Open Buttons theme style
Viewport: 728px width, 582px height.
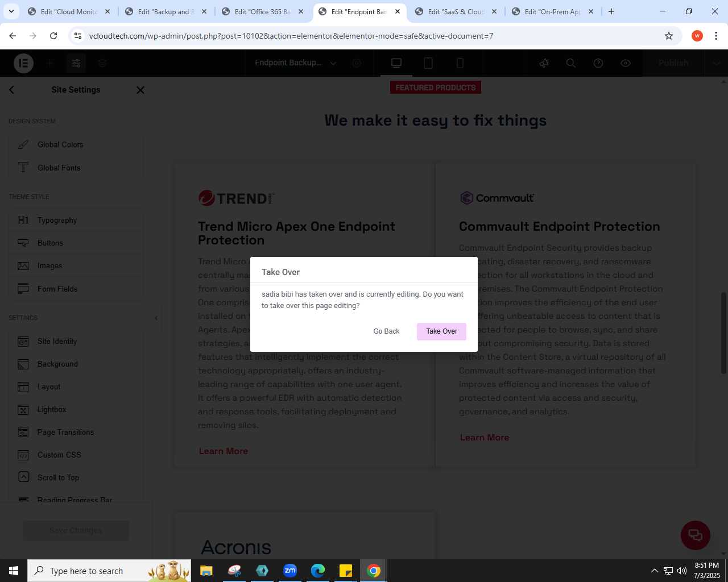point(76,243)
